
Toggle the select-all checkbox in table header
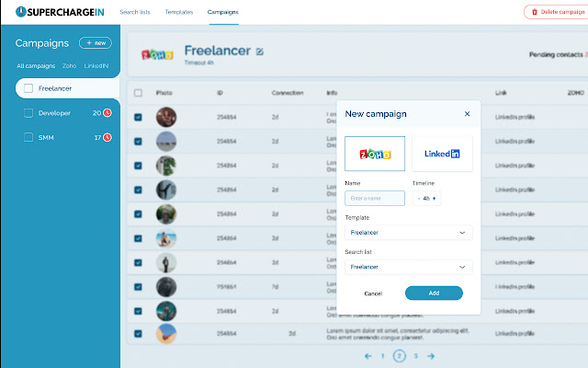[138, 93]
